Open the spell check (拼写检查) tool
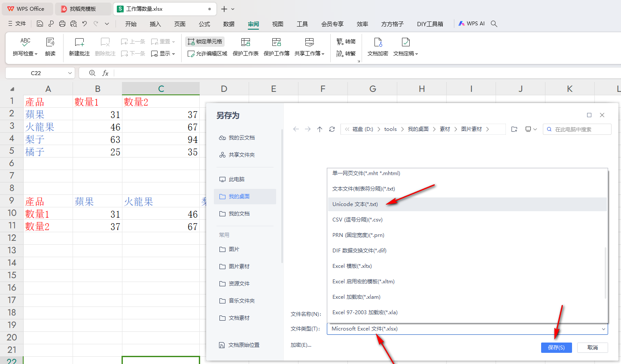 [25, 47]
